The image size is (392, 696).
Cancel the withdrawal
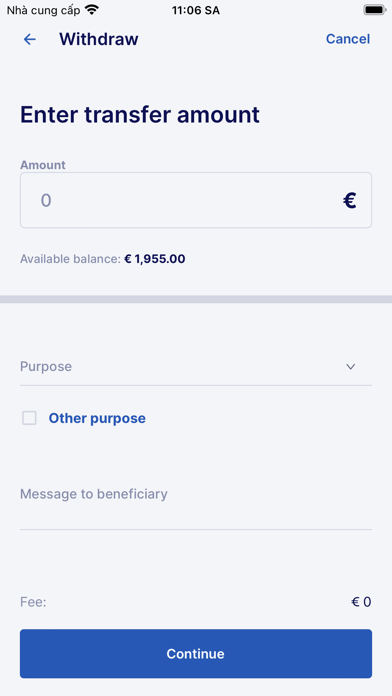348,39
